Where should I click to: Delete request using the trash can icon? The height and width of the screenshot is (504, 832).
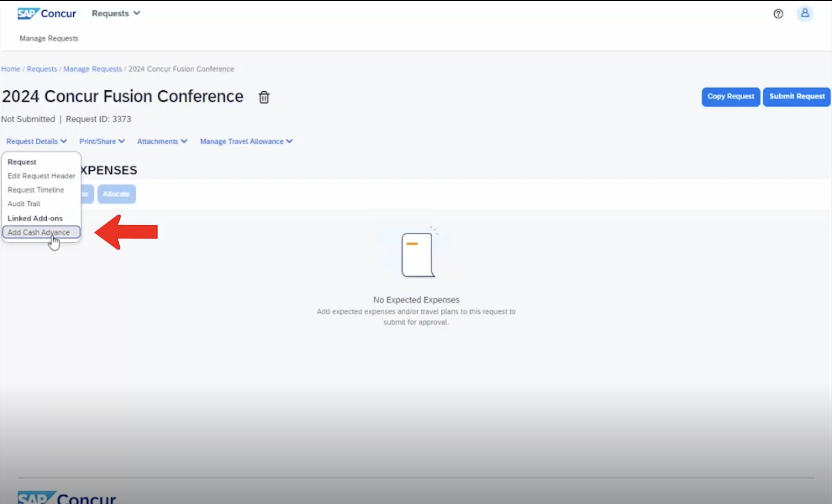tap(264, 97)
